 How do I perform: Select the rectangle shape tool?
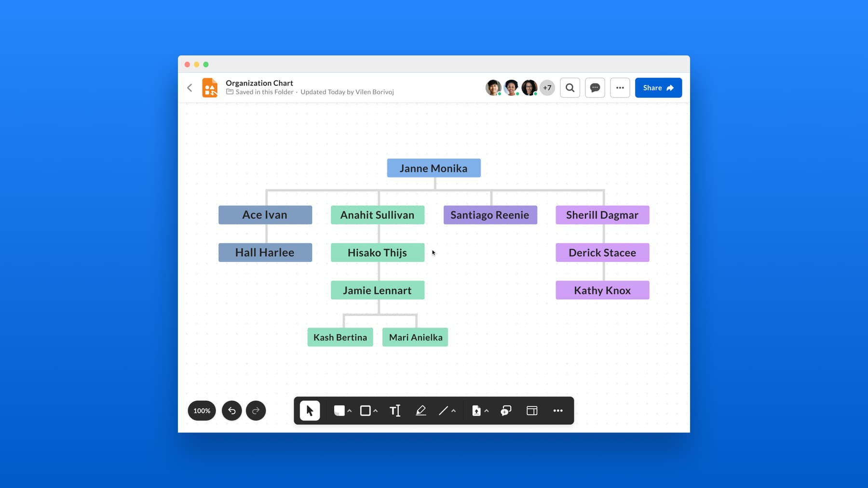[x=366, y=410]
